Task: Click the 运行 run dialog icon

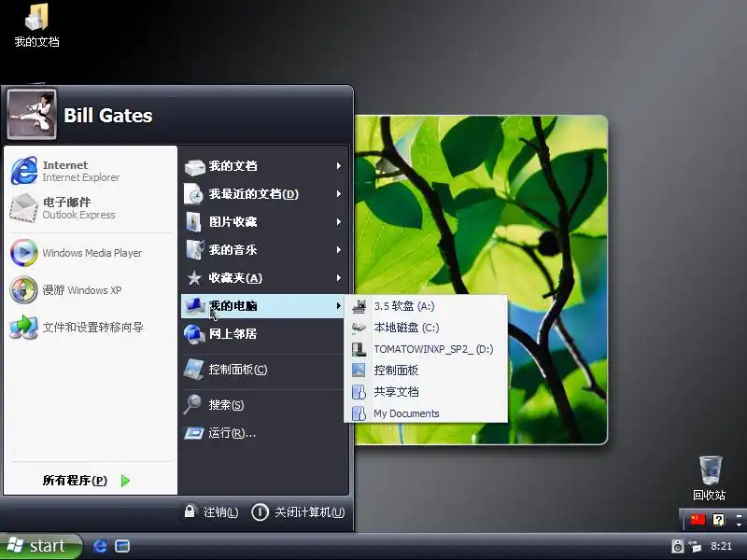Action: 194,433
